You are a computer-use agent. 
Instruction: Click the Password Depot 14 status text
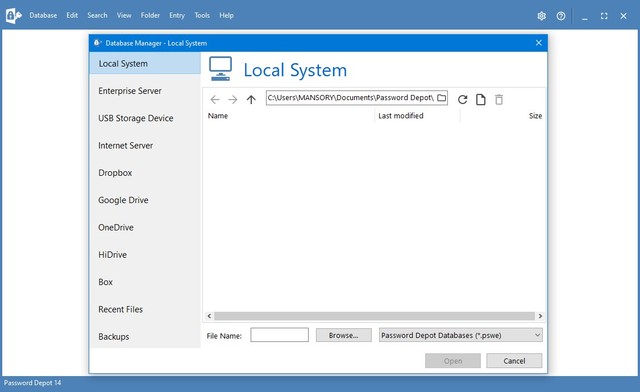(x=32, y=383)
